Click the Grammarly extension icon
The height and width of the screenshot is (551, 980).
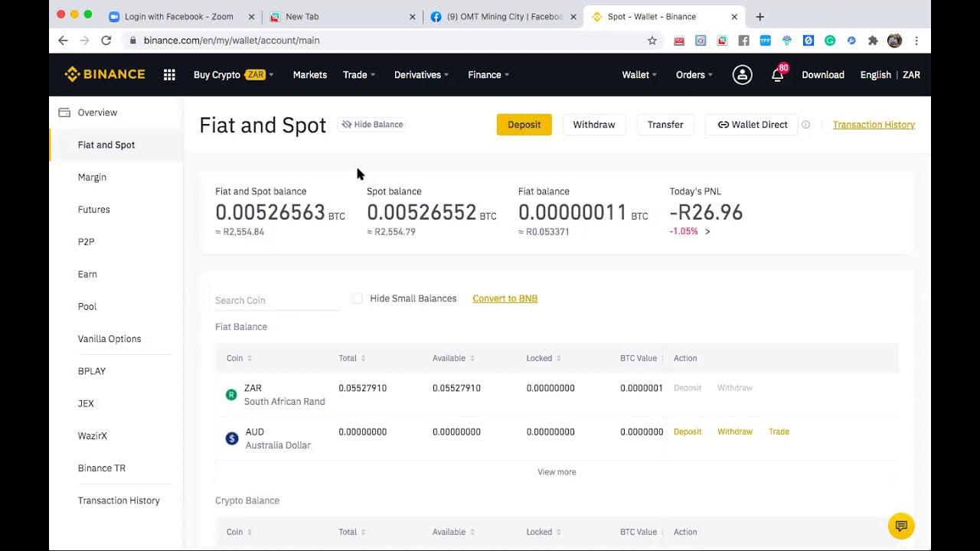click(x=830, y=41)
